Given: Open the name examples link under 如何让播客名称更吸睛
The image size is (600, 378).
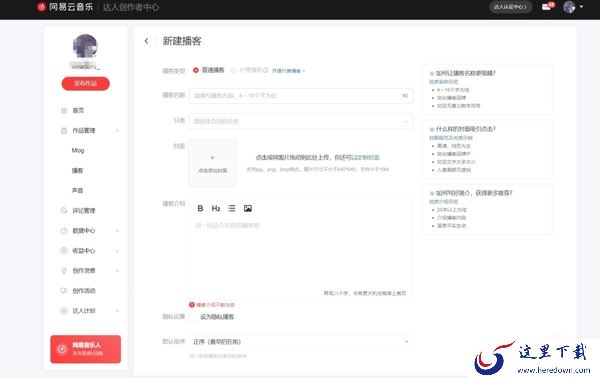Looking at the screenshot, I should [x=443, y=82].
